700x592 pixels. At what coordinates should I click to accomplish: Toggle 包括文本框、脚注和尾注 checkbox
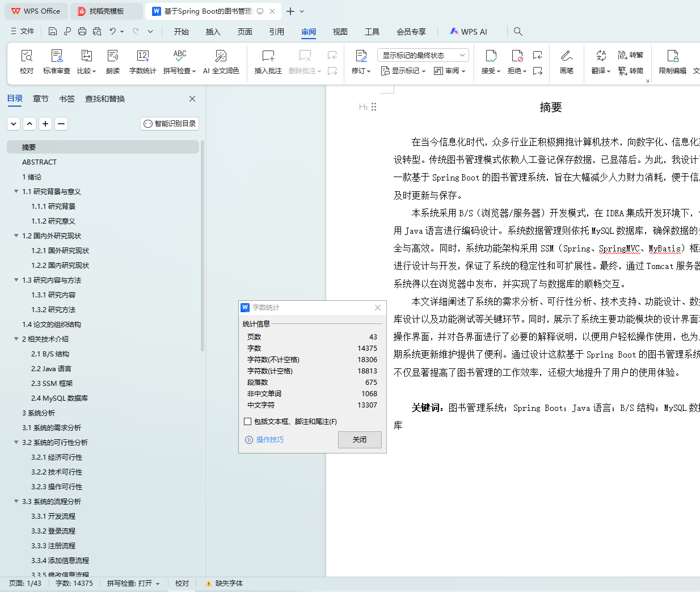[x=247, y=422]
